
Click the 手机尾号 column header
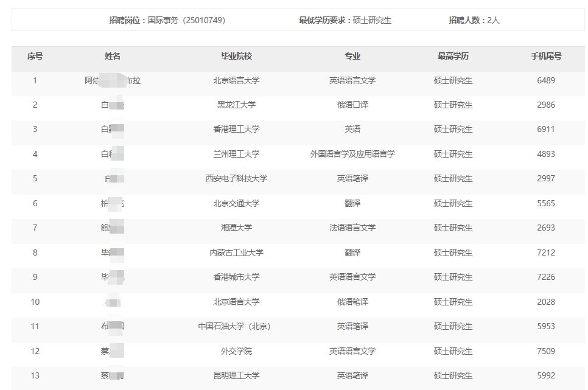[546, 56]
